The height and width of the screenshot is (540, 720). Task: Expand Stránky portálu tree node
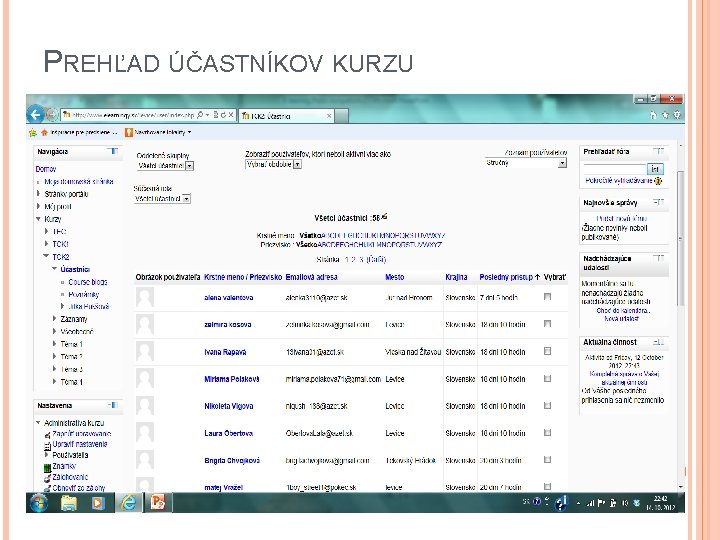(x=39, y=193)
